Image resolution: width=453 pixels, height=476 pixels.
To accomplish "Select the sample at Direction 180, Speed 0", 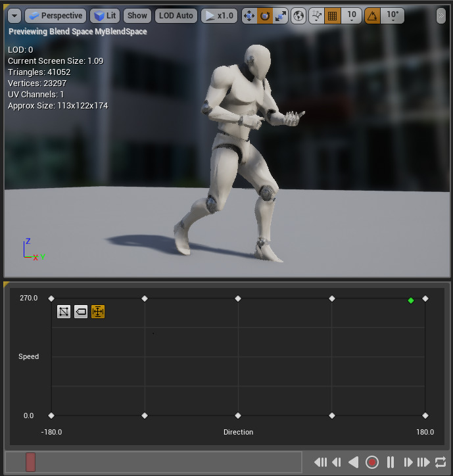I will tap(425, 416).
